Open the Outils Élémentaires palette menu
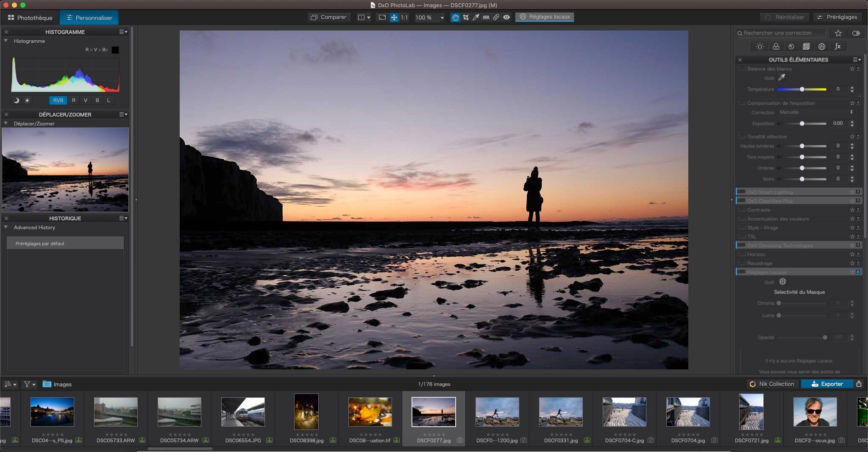Screen dimensions: 868x452 [857, 60]
